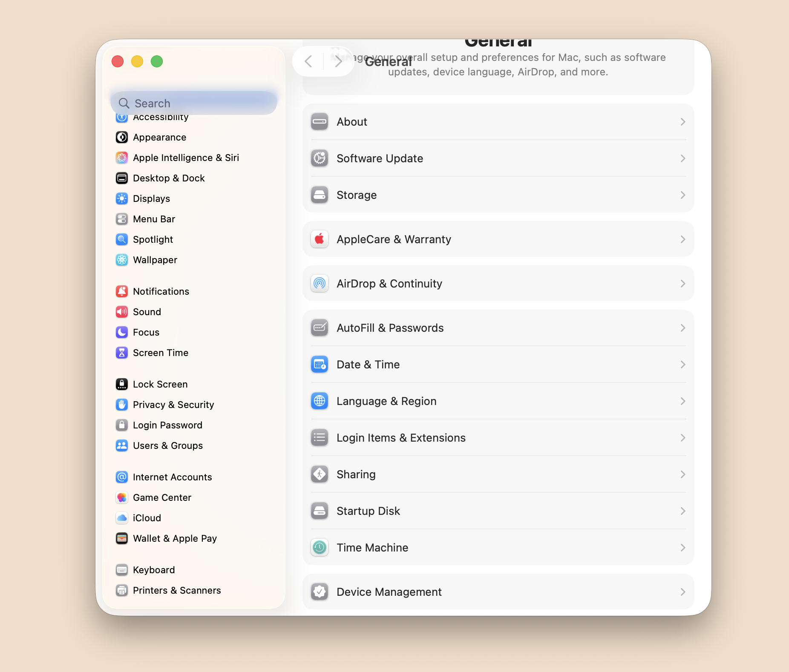Click the Date & Time calendar icon

(x=320, y=365)
